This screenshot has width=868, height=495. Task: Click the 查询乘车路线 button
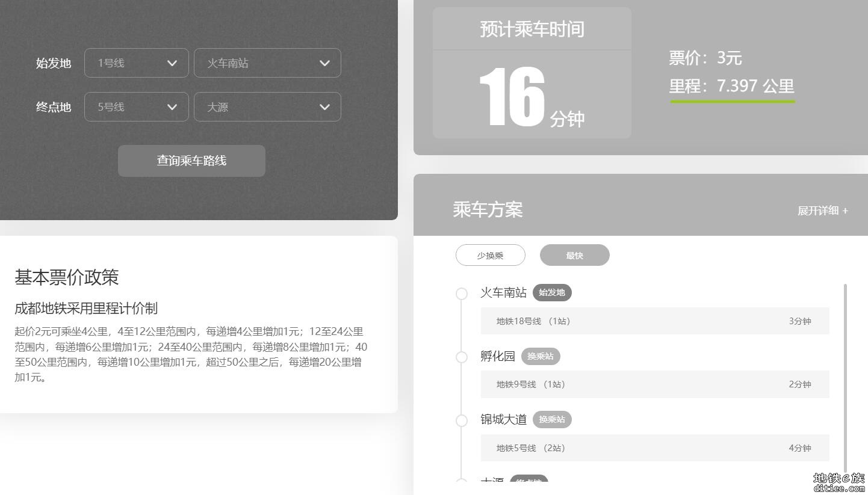tap(191, 161)
